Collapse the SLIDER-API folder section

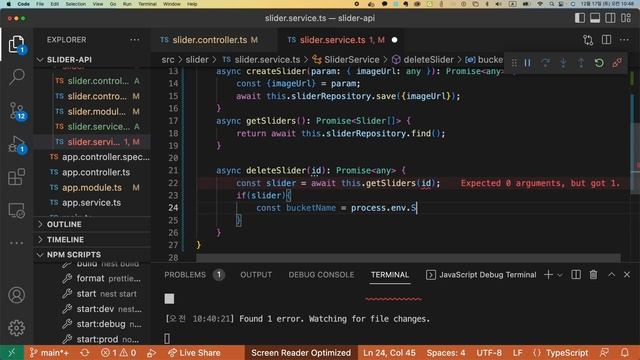(x=69, y=60)
